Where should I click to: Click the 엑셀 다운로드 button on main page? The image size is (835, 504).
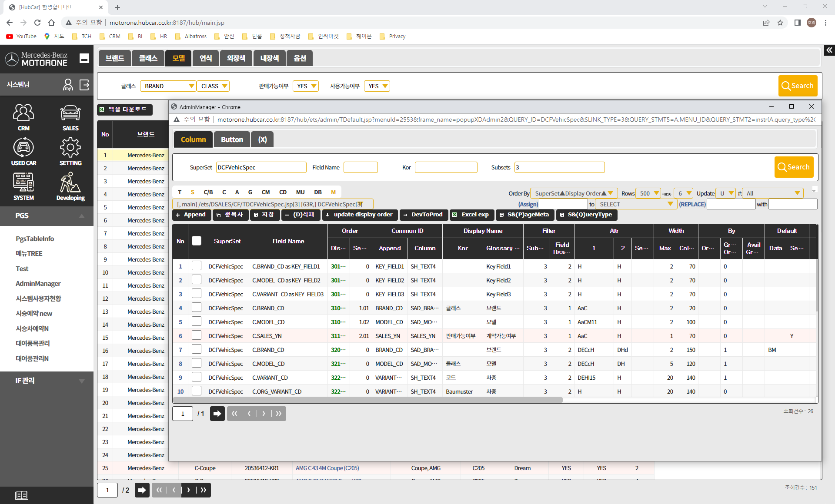(125, 109)
